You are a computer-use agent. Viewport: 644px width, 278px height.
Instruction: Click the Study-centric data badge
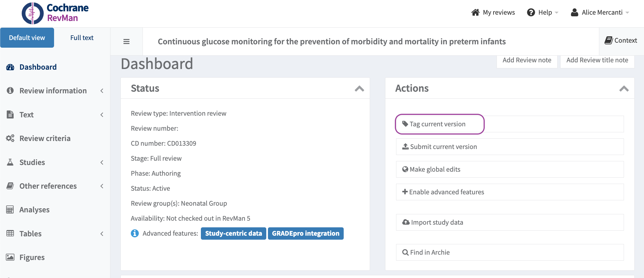pyautogui.click(x=233, y=233)
